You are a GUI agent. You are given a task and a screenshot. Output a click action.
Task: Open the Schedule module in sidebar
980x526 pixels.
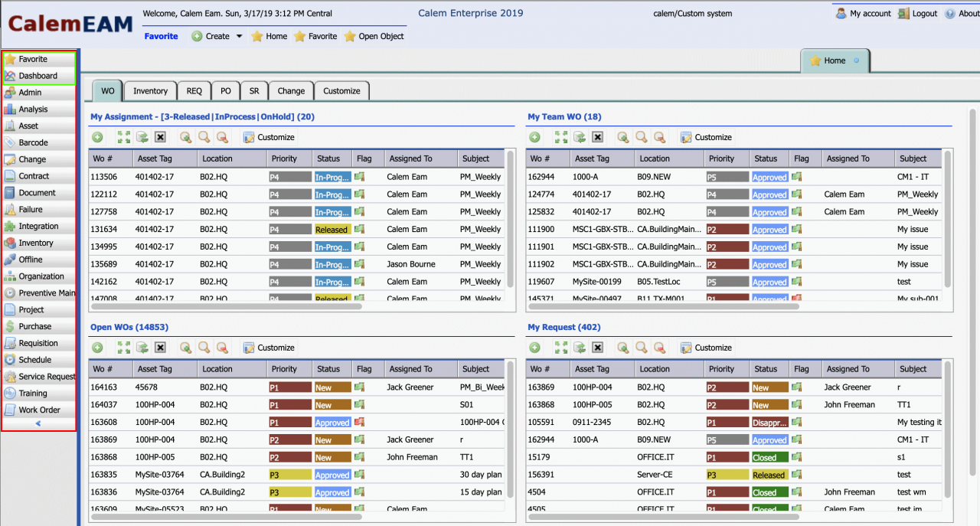click(x=39, y=359)
